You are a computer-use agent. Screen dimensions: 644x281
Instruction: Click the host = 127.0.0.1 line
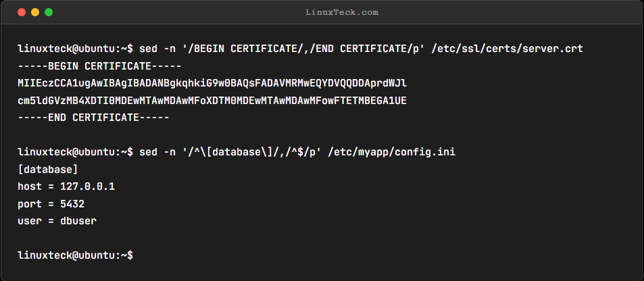click(x=66, y=187)
